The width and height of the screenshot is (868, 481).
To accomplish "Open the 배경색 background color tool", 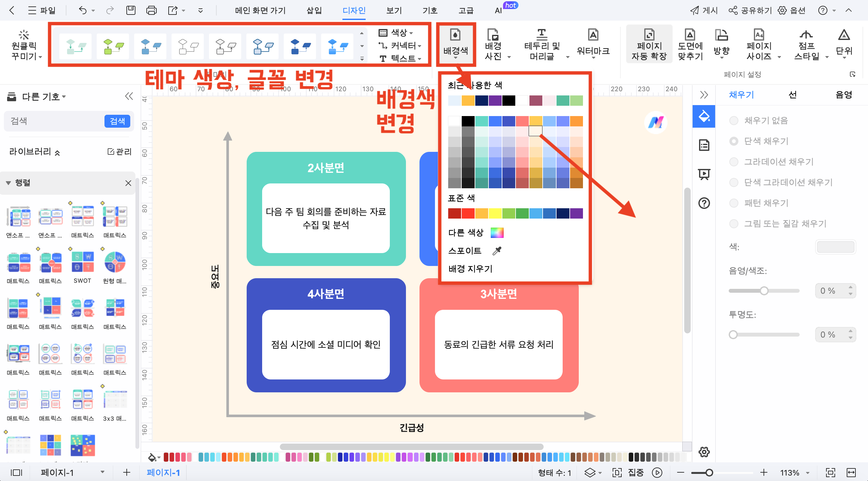I will (x=456, y=44).
